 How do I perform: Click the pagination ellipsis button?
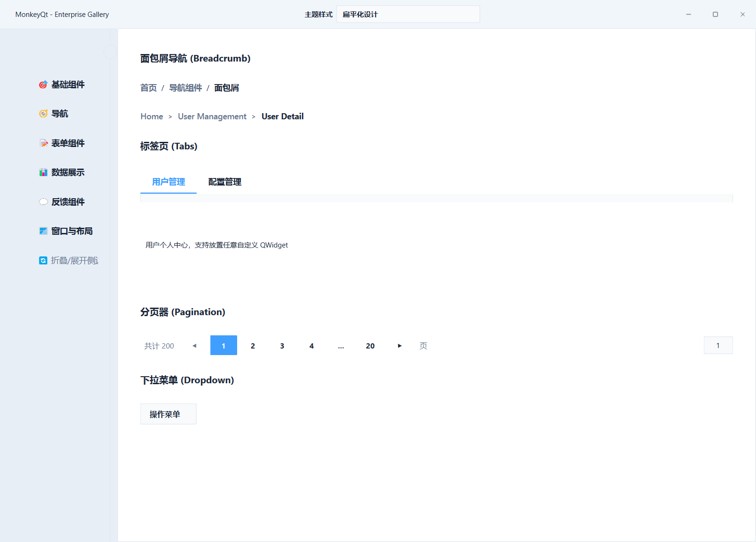click(x=341, y=345)
